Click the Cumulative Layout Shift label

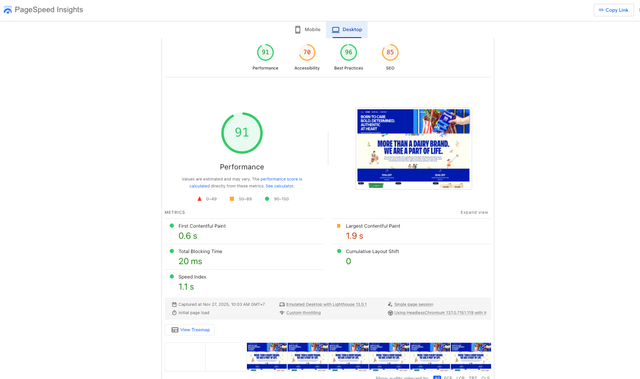(372, 251)
